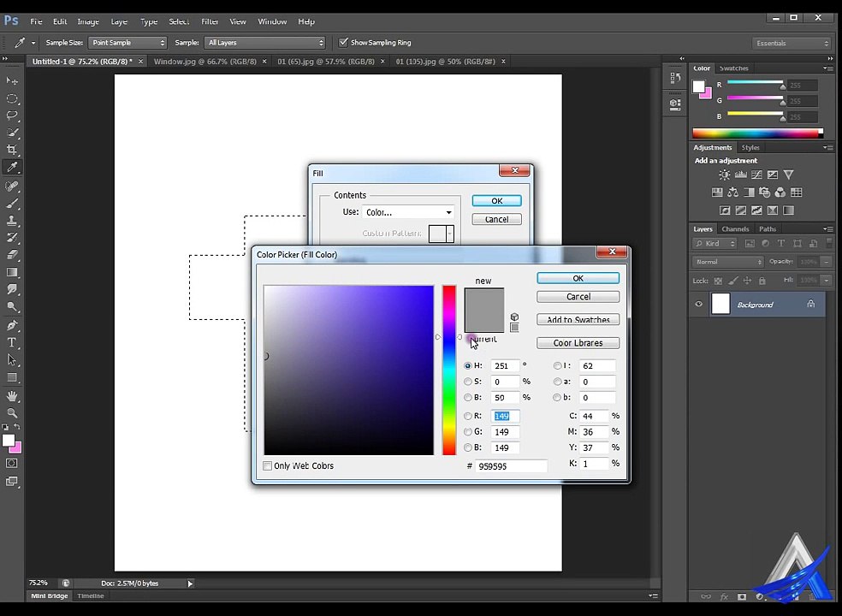The height and width of the screenshot is (616, 842).
Task: Select the Eraser tool
Action: (12, 255)
